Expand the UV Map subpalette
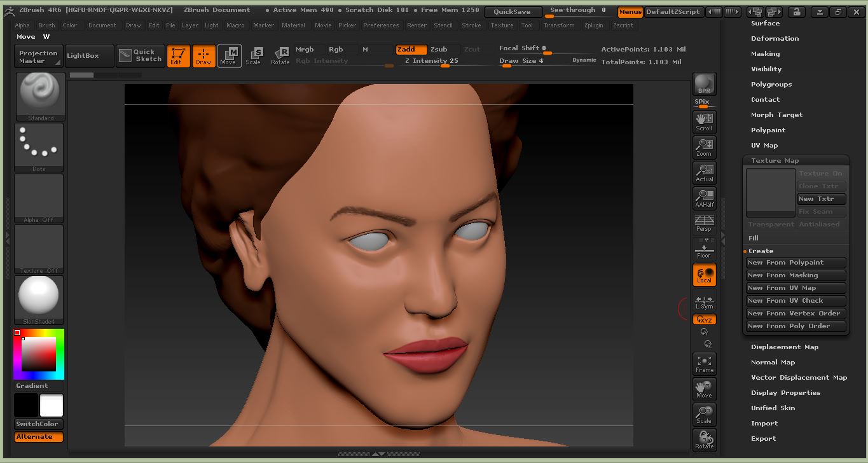This screenshot has width=868, height=463. tap(764, 146)
